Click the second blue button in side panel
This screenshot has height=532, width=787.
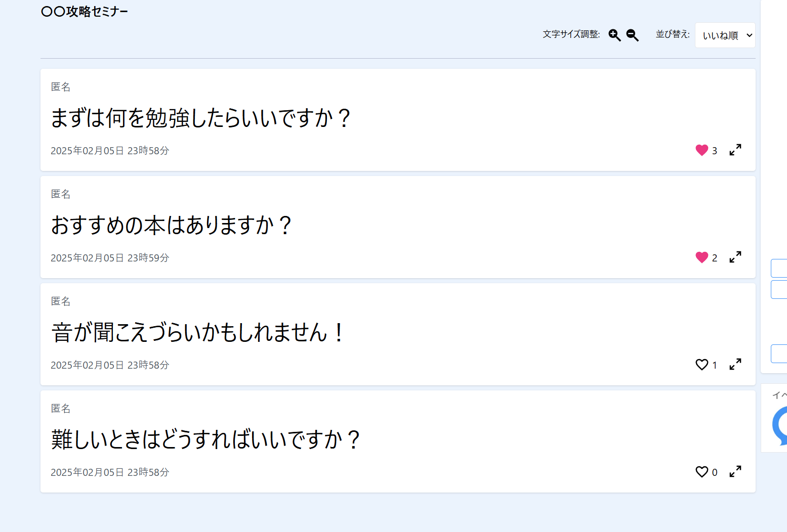tap(780, 289)
